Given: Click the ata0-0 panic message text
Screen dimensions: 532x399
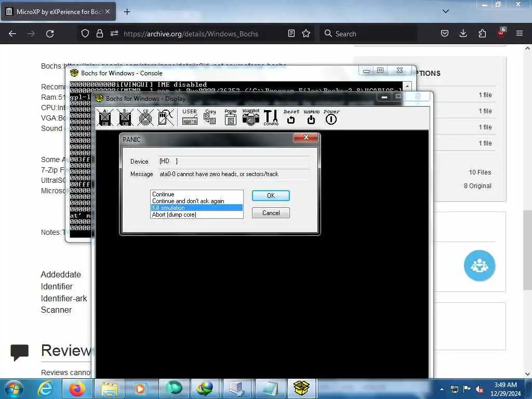Looking at the screenshot, I should point(219,174).
